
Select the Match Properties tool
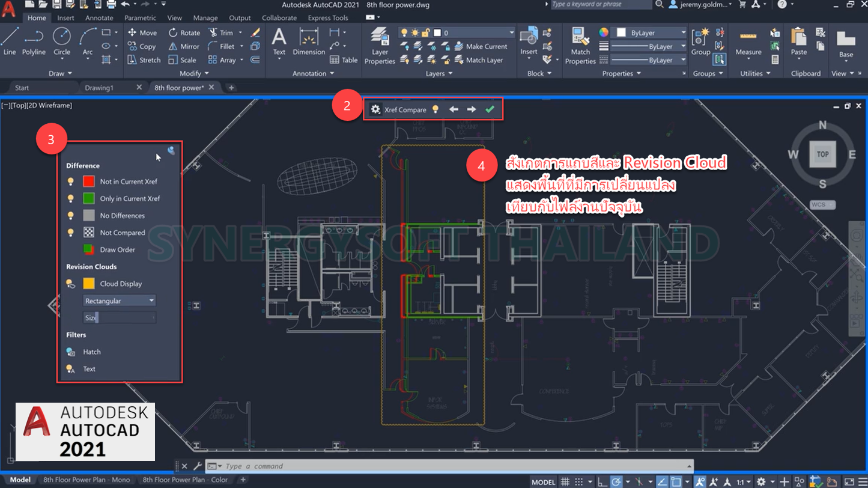click(x=579, y=42)
